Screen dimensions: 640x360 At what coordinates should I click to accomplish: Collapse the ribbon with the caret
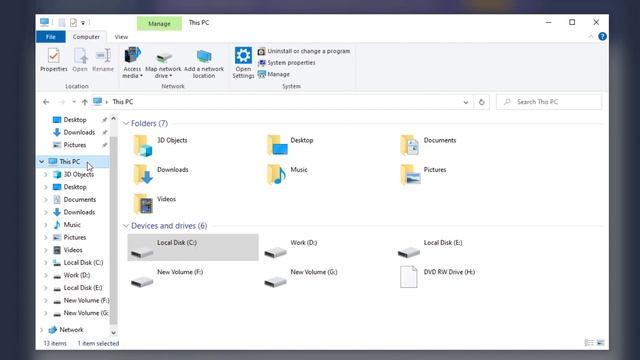[591, 37]
